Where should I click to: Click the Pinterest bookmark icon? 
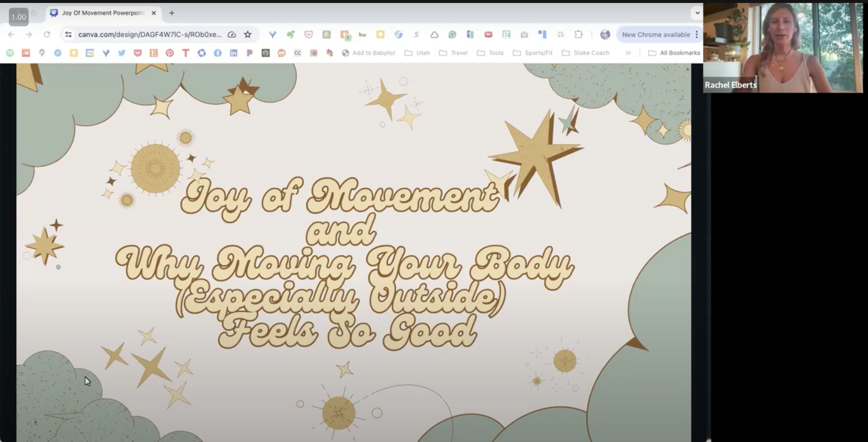(x=169, y=53)
